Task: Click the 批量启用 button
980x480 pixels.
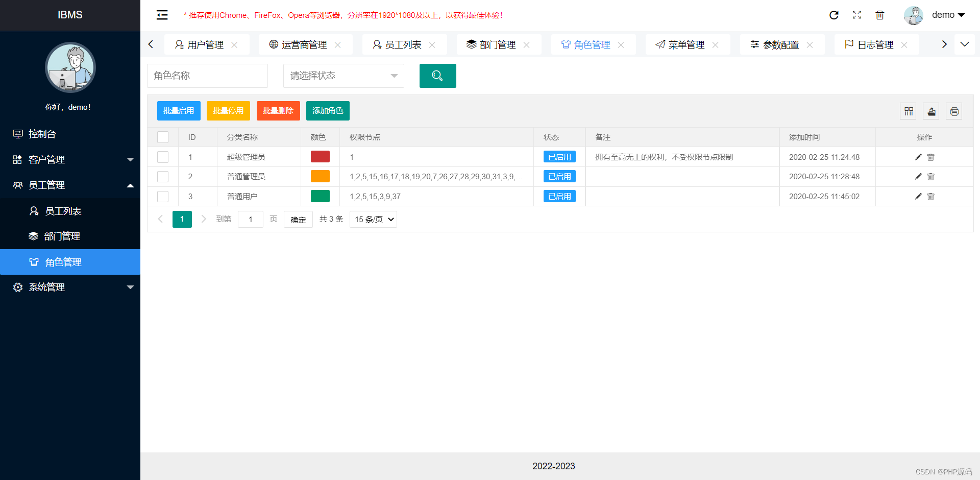Action: [179, 111]
